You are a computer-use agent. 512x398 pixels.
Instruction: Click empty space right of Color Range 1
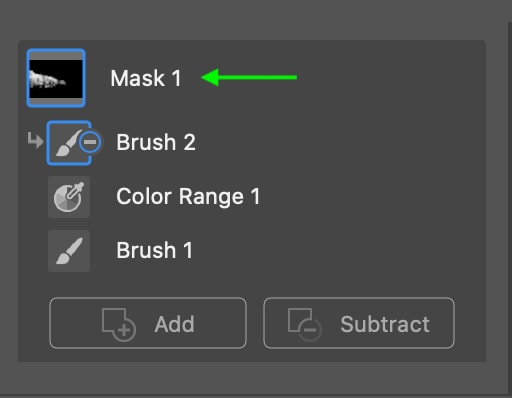click(x=370, y=197)
